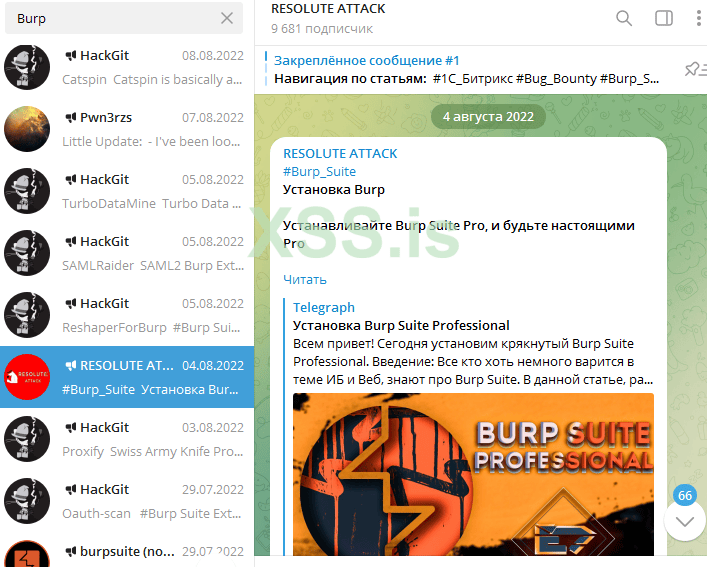Click HackGit avatar in Catspin row
707x567 pixels.
click(x=27, y=67)
